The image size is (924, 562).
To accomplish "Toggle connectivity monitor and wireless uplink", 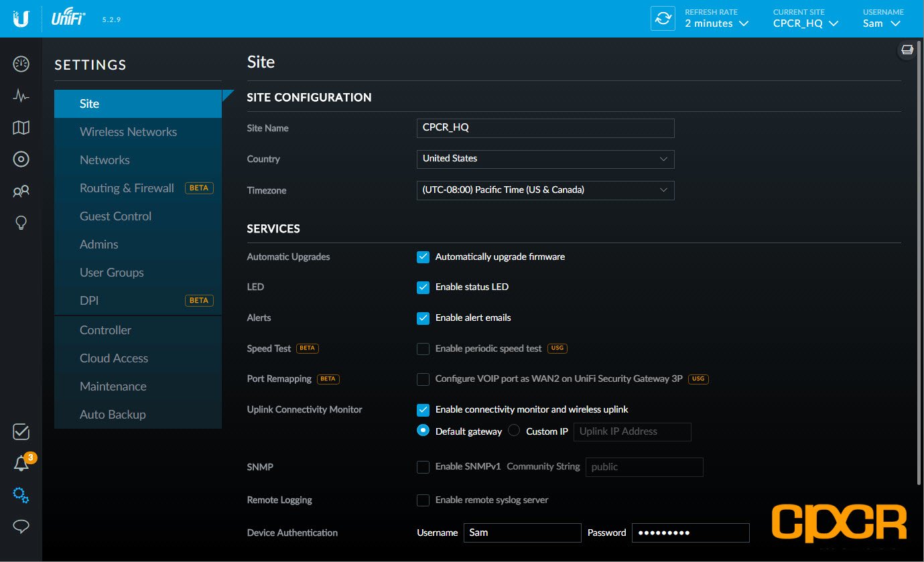I will pos(423,410).
